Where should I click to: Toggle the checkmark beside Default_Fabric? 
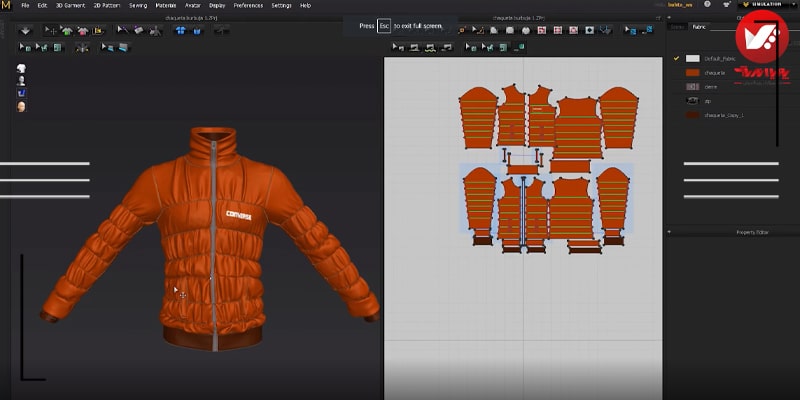point(677,59)
